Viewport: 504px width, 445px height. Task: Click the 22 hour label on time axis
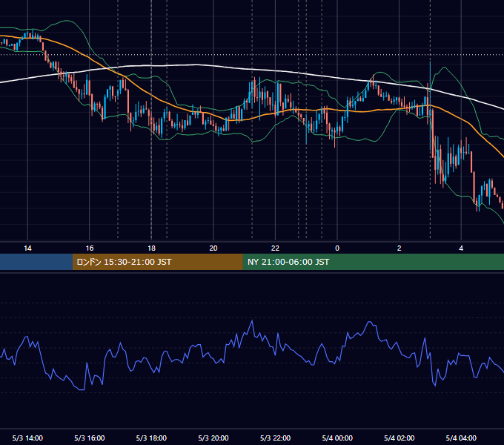point(275,248)
